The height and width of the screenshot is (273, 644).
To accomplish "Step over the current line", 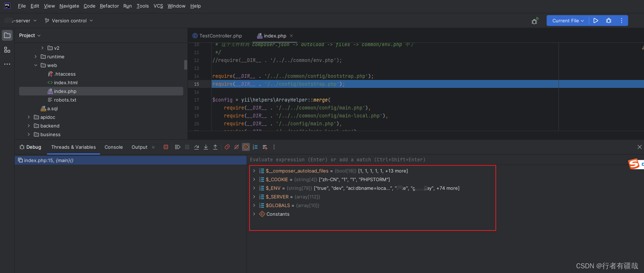I will click(x=197, y=147).
